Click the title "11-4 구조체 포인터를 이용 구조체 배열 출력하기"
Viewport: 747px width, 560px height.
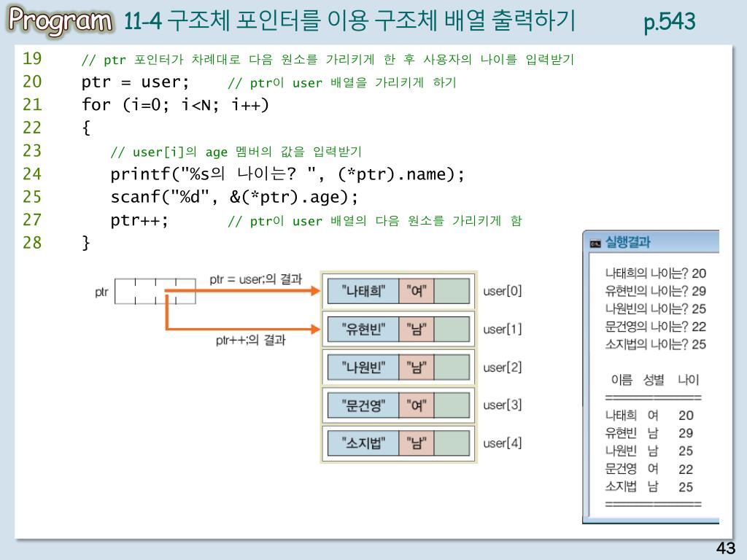(x=349, y=20)
